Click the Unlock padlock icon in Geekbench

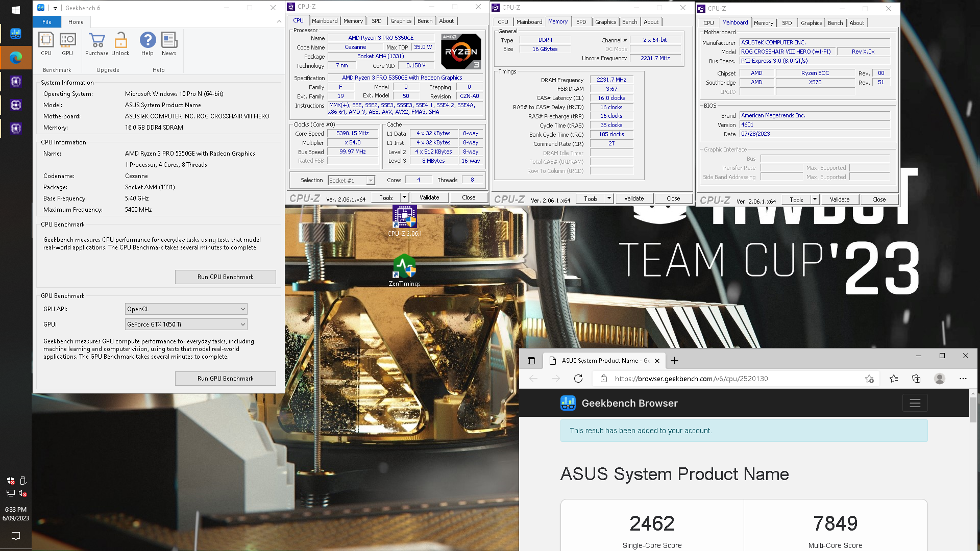pos(120,44)
